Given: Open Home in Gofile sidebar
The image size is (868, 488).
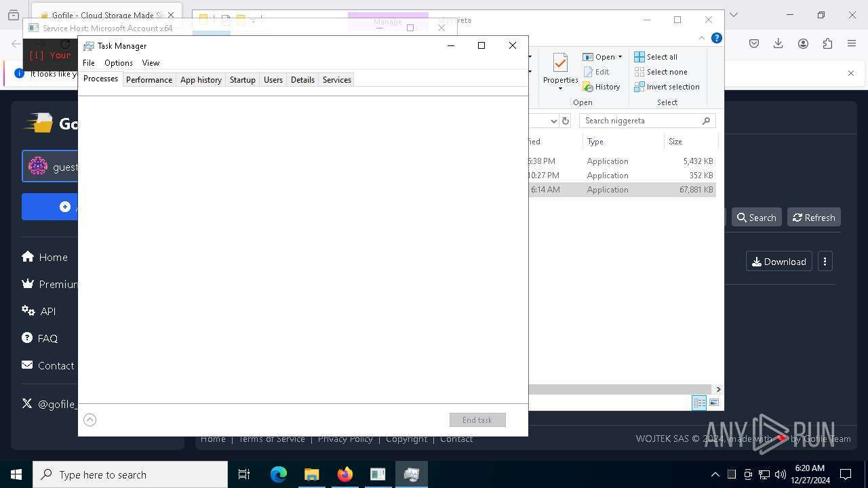Looking at the screenshot, I should coord(45,257).
